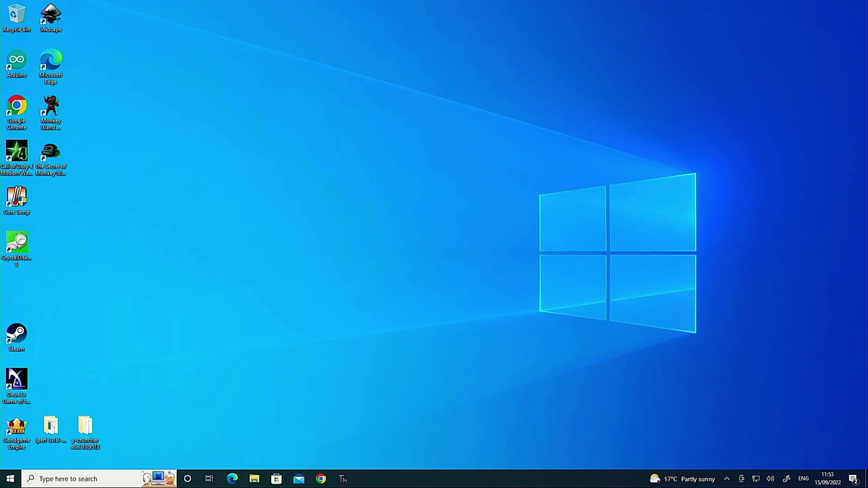The image size is (868, 488).
Task: Select the Goodgame Empire desktop icon
Action: [x=17, y=433]
